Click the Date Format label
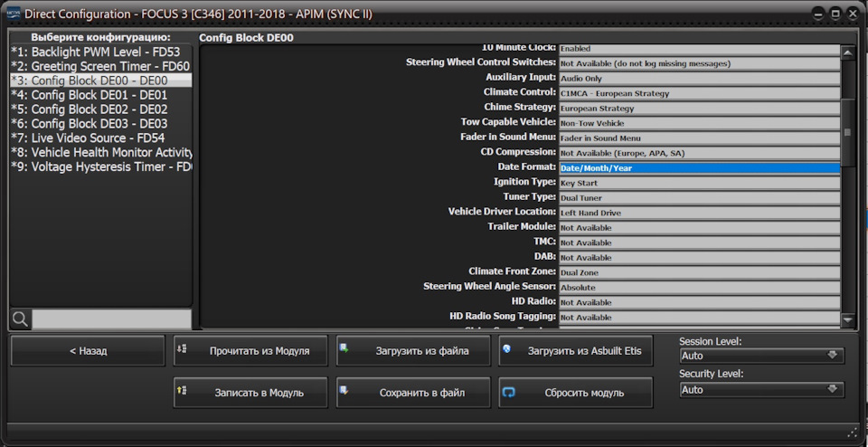868x447 pixels. [526, 166]
